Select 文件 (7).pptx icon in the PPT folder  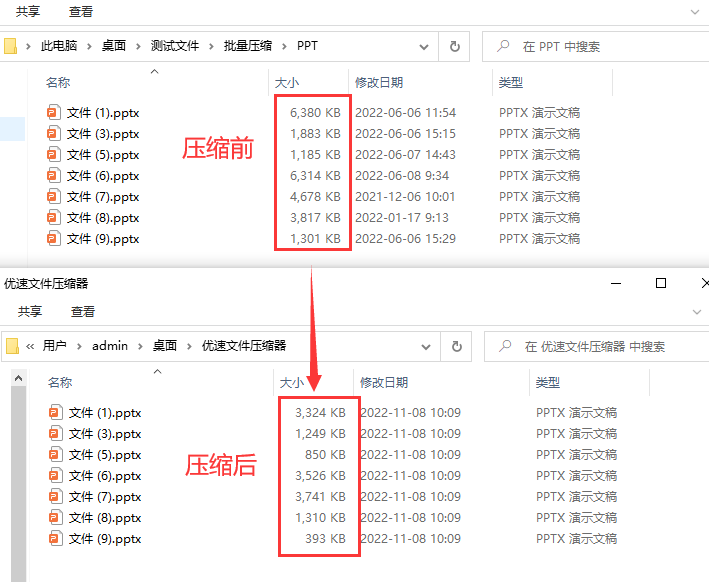(53, 196)
